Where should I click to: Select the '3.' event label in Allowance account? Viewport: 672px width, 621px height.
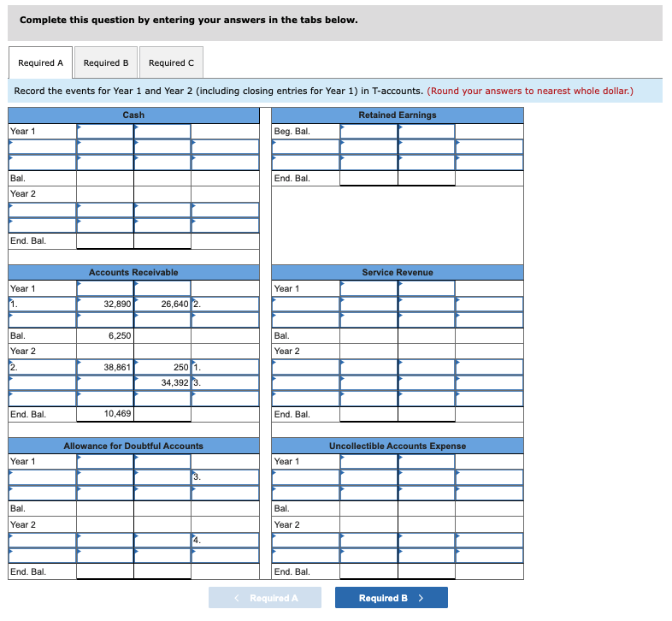225,477
